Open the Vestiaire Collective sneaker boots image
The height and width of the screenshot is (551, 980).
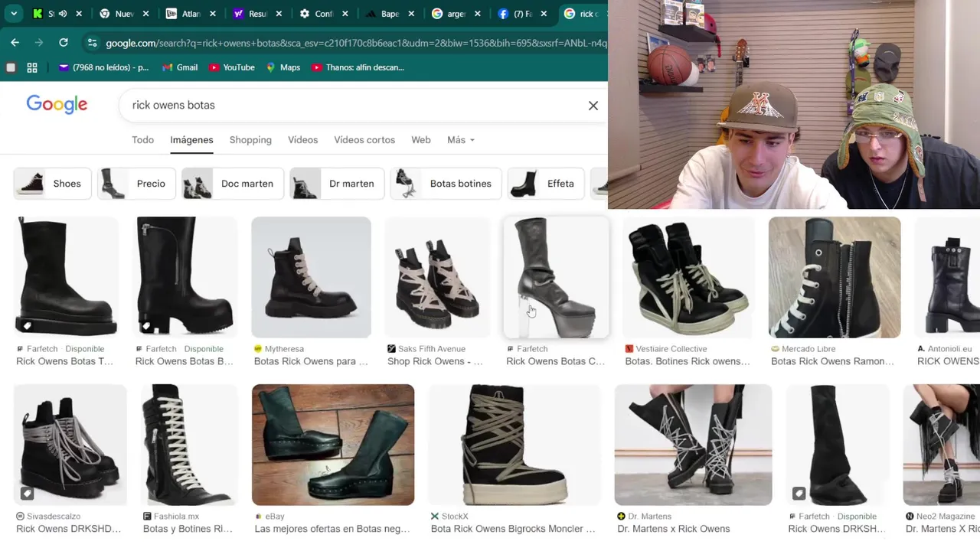click(x=688, y=277)
